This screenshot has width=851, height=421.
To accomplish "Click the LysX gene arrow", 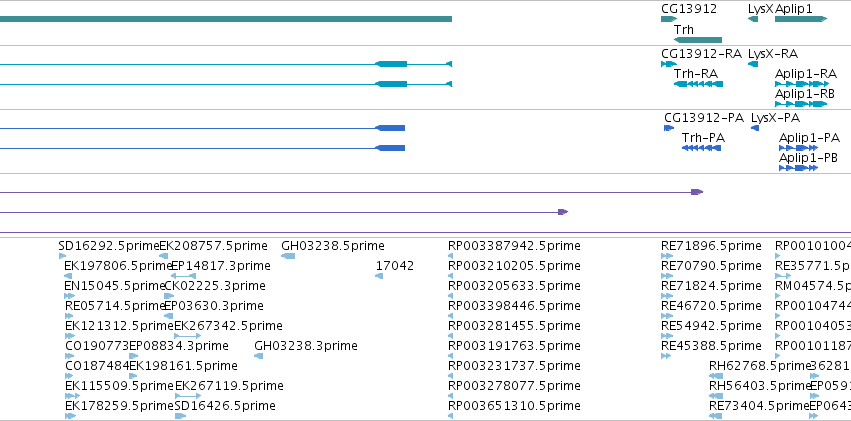I will pos(753,19).
